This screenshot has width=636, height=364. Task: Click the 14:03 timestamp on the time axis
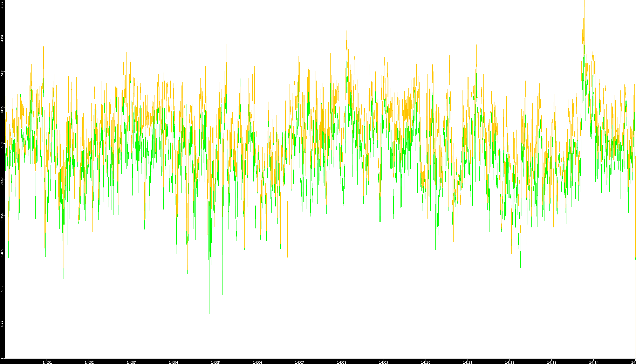tap(131, 362)
